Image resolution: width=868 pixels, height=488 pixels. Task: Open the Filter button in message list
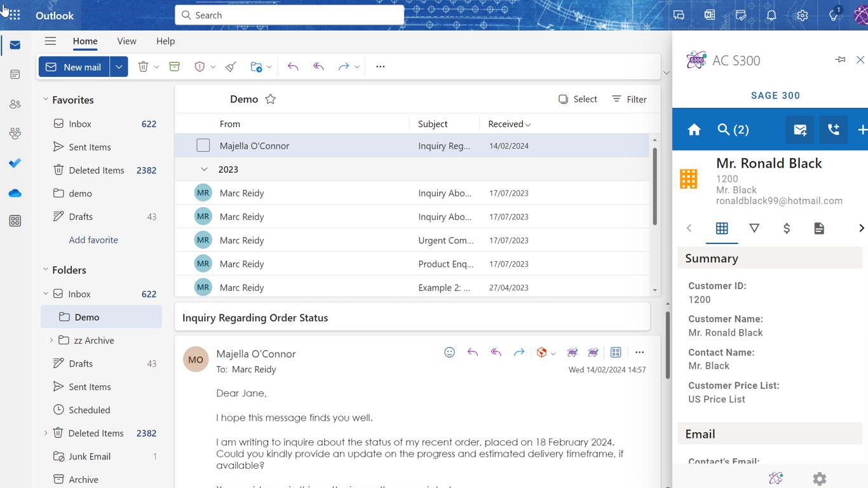pyautogui.click(x=629, y=99)
